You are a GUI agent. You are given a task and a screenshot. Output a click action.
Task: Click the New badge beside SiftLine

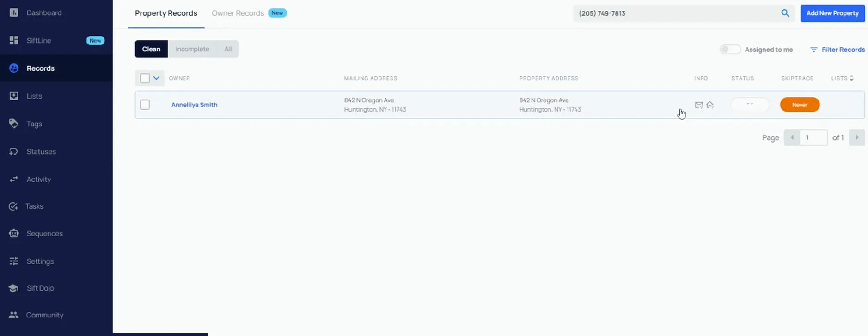point(95,41)
